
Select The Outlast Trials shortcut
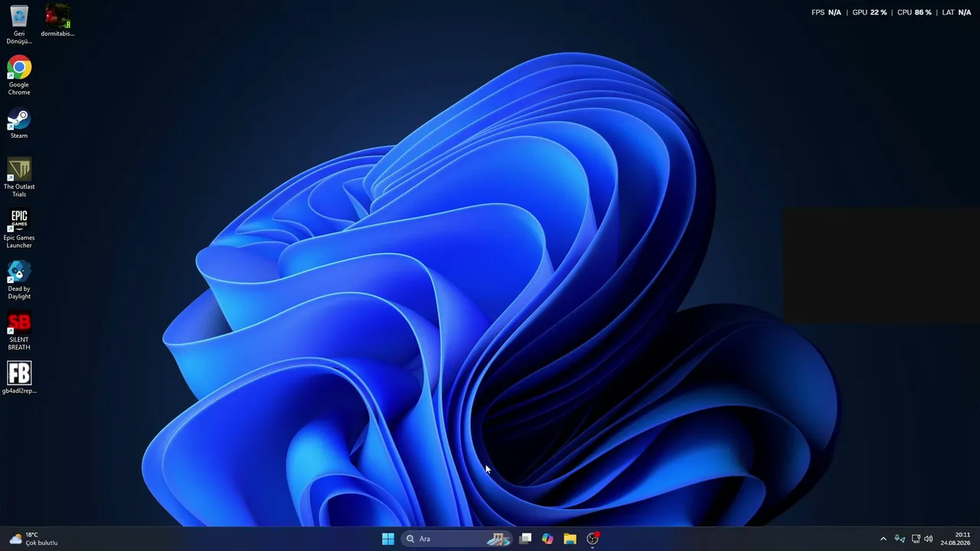19,178
